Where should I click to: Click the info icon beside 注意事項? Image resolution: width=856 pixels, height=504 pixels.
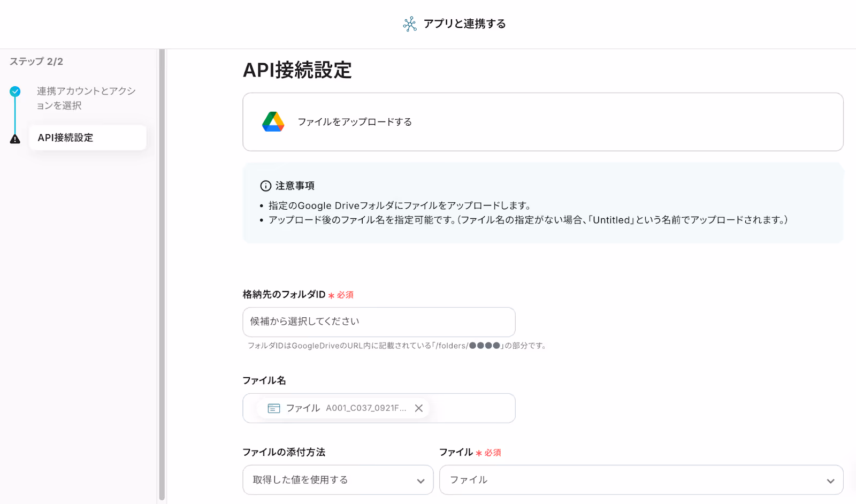265,186
